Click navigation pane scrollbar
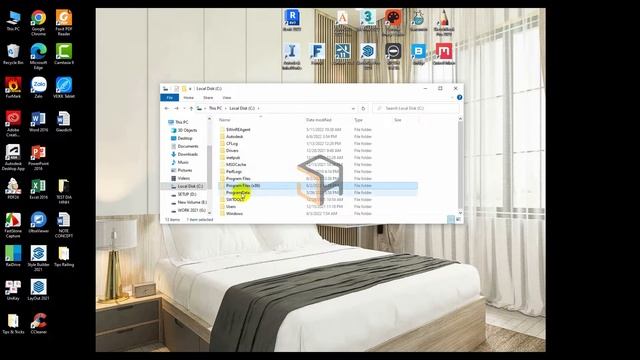Screen dimensions: 640x360 coord(210,166)
